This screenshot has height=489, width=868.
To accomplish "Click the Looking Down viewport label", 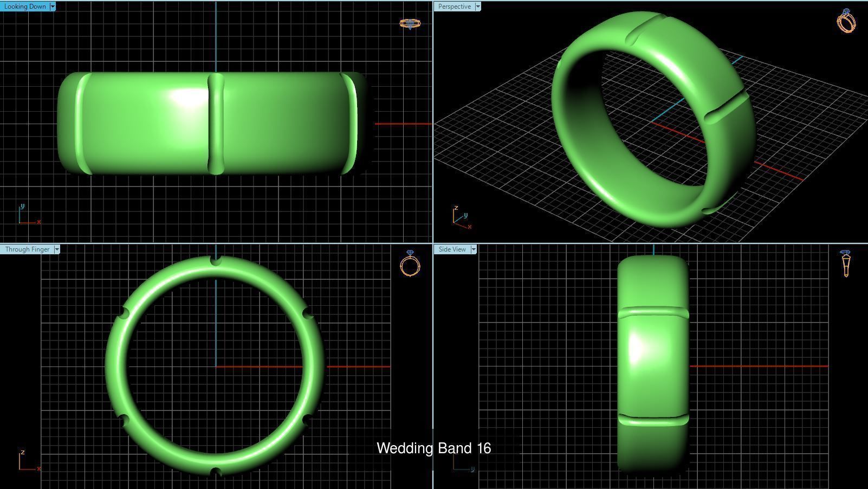I will tap(25, 7).
